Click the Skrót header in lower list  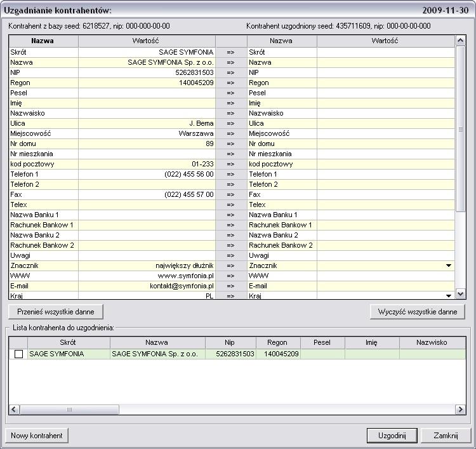click(69, 342)
